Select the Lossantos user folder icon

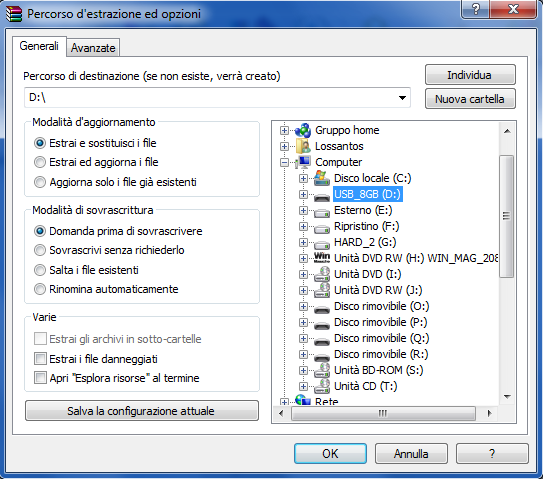(303, 146)
